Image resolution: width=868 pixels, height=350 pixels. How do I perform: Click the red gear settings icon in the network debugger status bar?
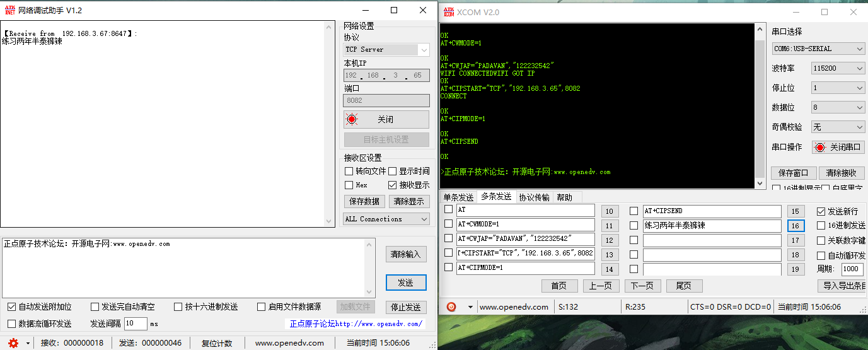[13, 343]
